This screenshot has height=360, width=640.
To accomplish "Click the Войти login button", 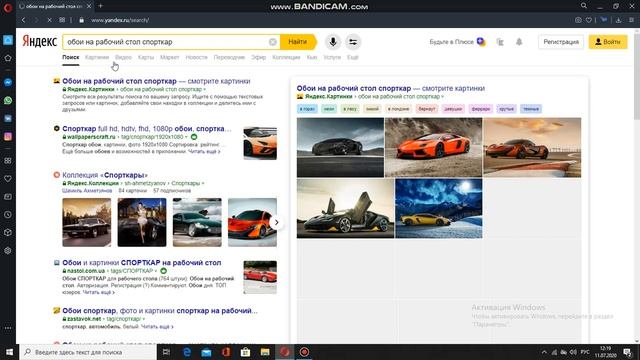I will [x=608, y=42].
